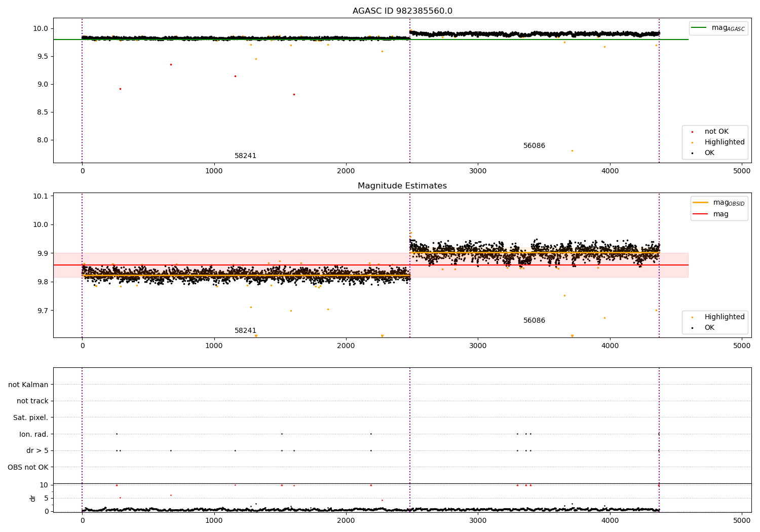The width and height of the screenshot is (760, 532).
Task: Click the "1000" x-tick under the top plot
Action: (214, 171)
